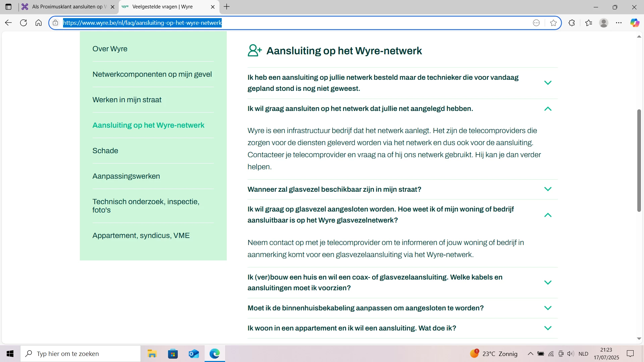Image resolution: width=644 pixels, height=362 pixels.
Task: Click question title Moet ik de binnenhuisbekabeling aanpassen
Action: click(366, 308)
